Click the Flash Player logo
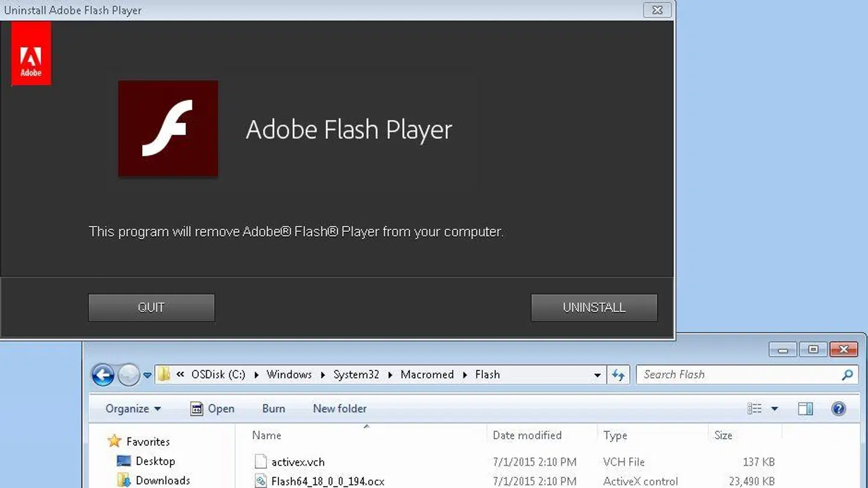The width and height of the screenshot is (868, 488). pyautogui.click(x=168, y=128)
